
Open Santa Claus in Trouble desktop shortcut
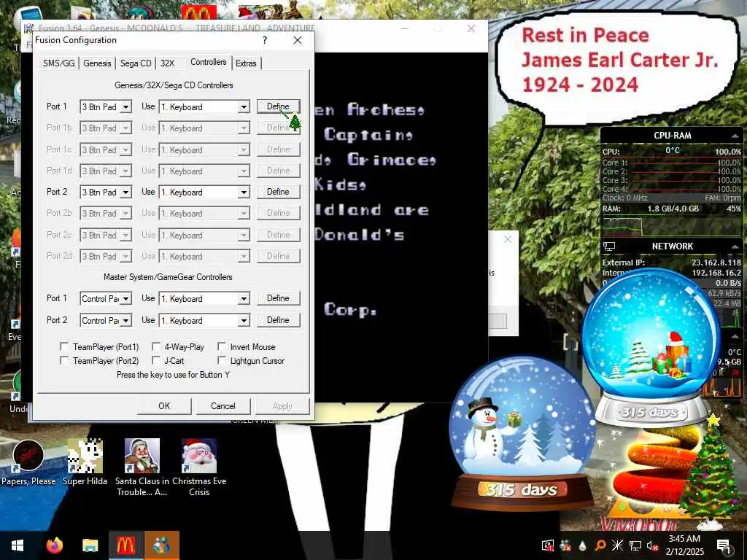142,467
